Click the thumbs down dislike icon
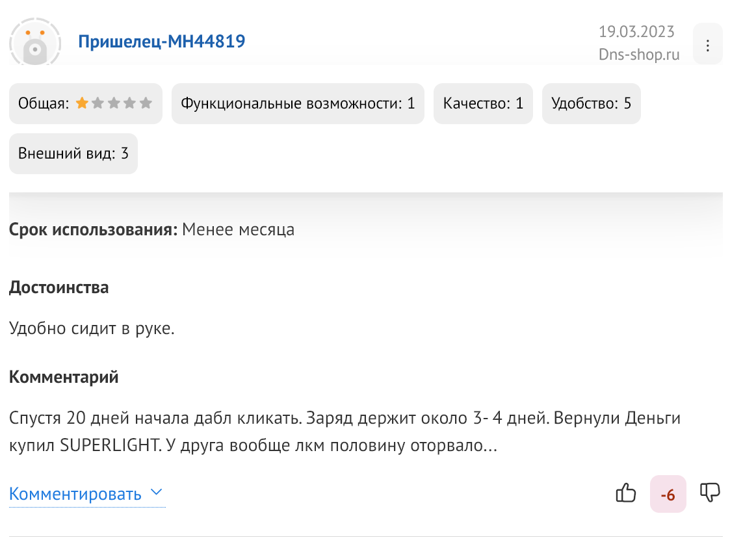The image size is (756, 544). 710,493
